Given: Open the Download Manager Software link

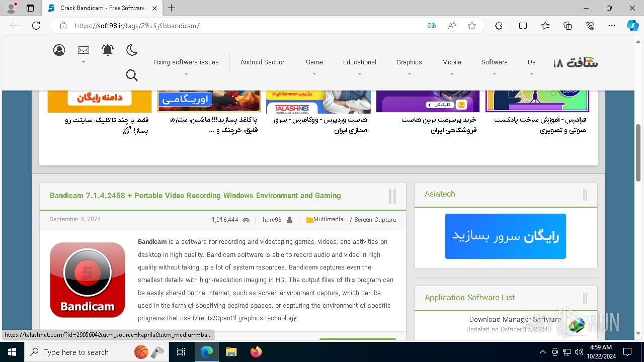Looking at the screenshot, I should click(515, 319).
